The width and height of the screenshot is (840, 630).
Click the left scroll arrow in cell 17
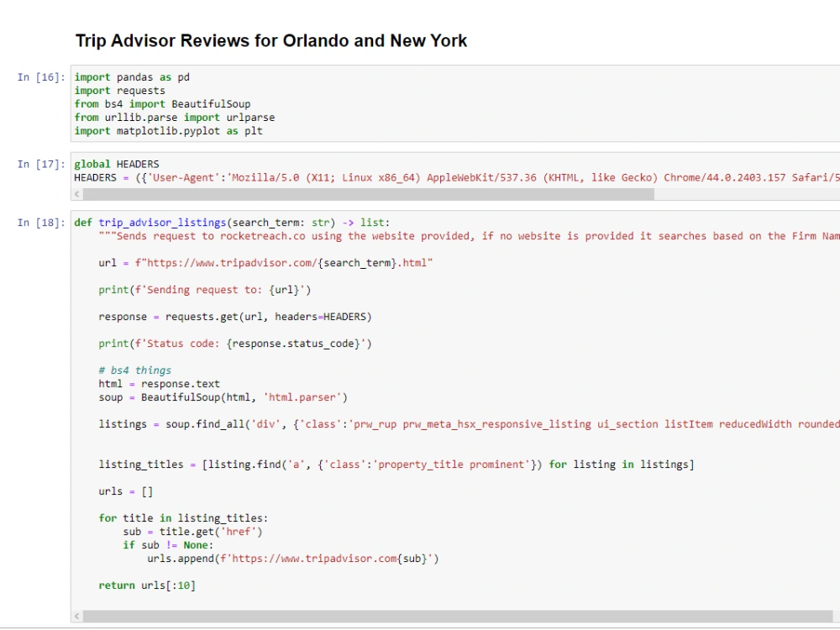point(77,194)
